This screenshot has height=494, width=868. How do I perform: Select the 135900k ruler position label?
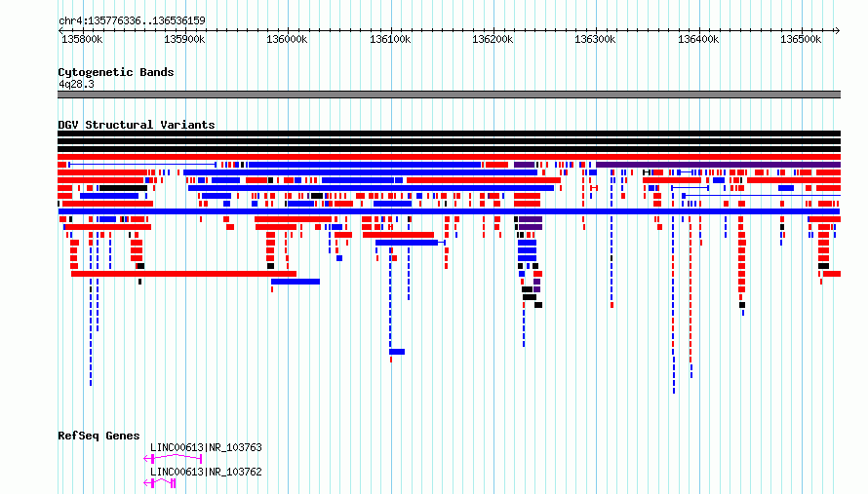point(184,39)
